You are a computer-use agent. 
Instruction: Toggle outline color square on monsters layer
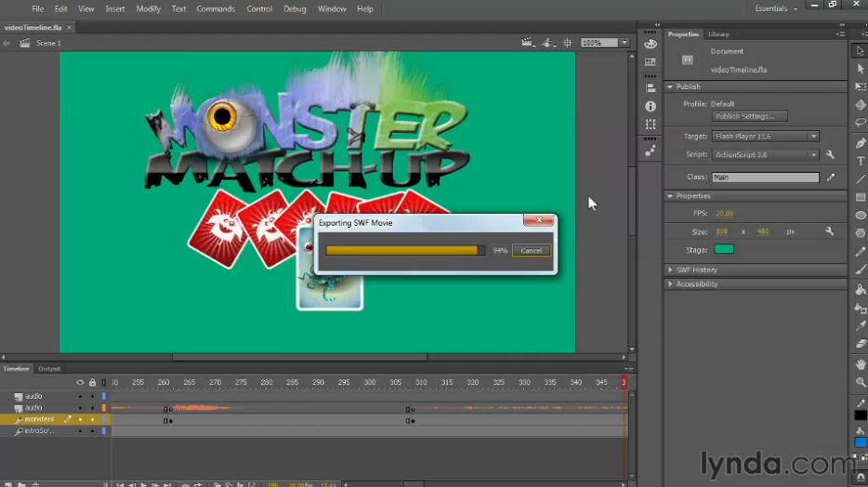(103, 419)
